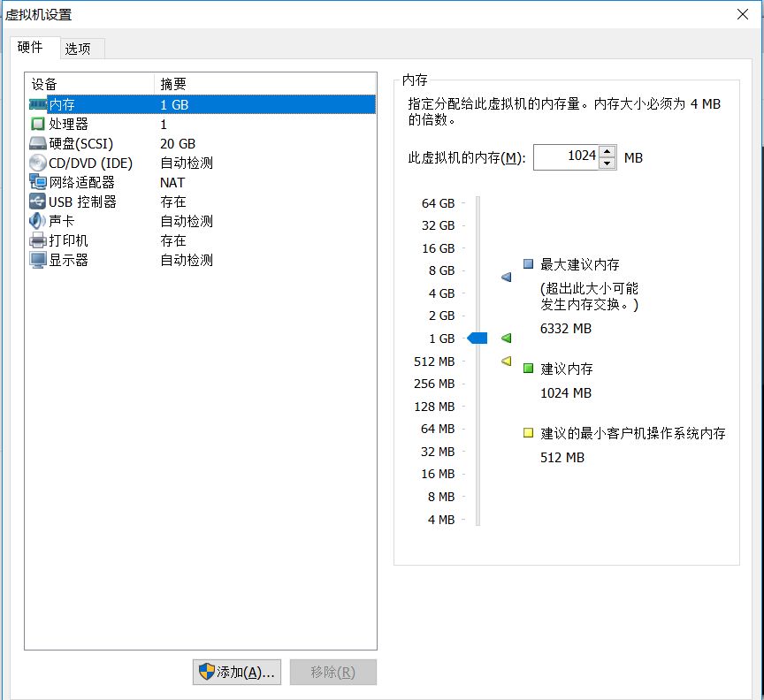
Task: Click the 移除(R) button
Action: coord(333,673)
